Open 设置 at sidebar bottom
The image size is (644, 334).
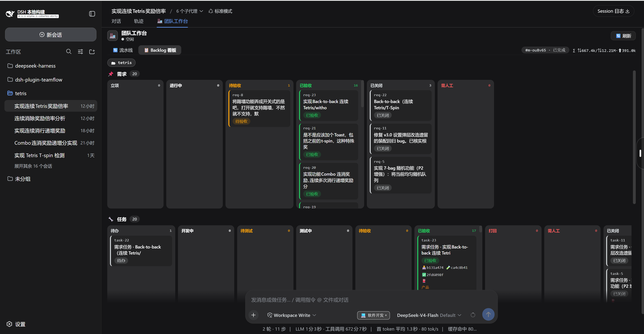(16, 324)
